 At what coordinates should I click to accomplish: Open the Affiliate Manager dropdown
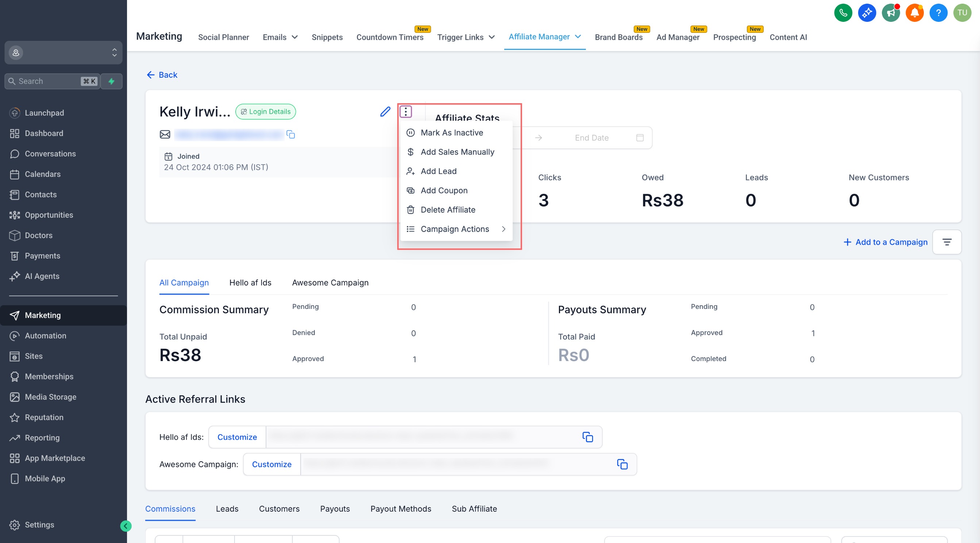[x=544, y=37]
